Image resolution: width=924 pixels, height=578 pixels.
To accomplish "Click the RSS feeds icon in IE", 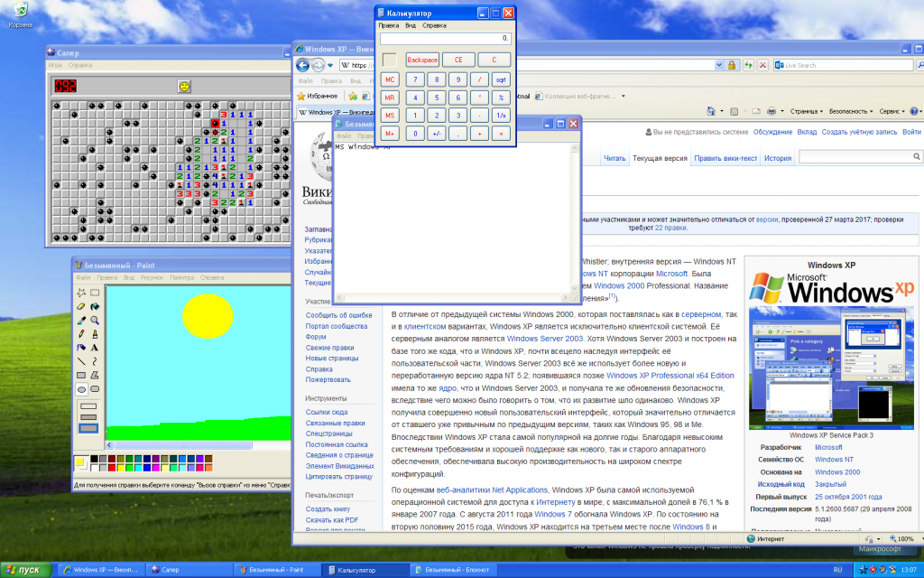I will (x=735, y=111).
